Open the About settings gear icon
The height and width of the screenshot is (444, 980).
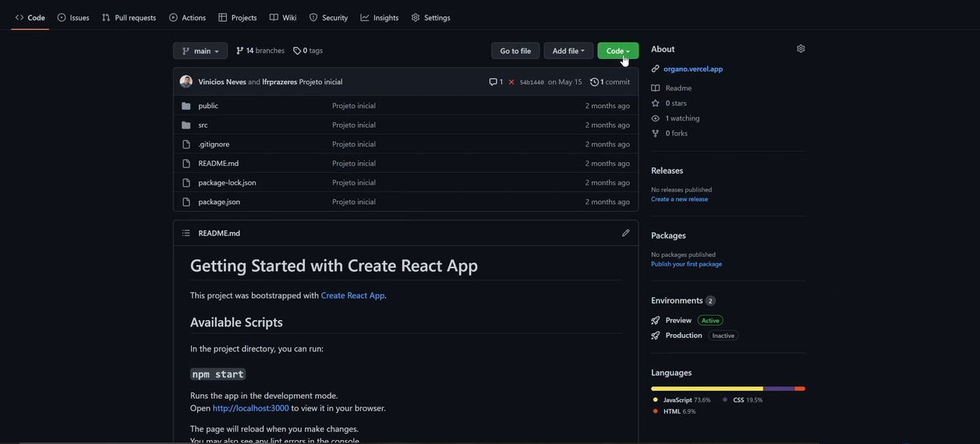tap(801, 48)
